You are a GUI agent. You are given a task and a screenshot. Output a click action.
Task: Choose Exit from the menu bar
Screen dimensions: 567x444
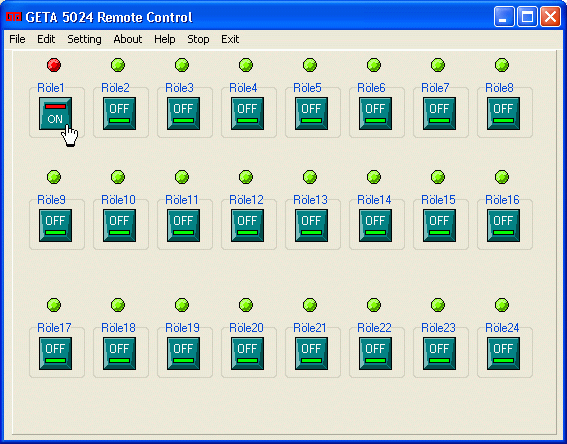(230, 39)
